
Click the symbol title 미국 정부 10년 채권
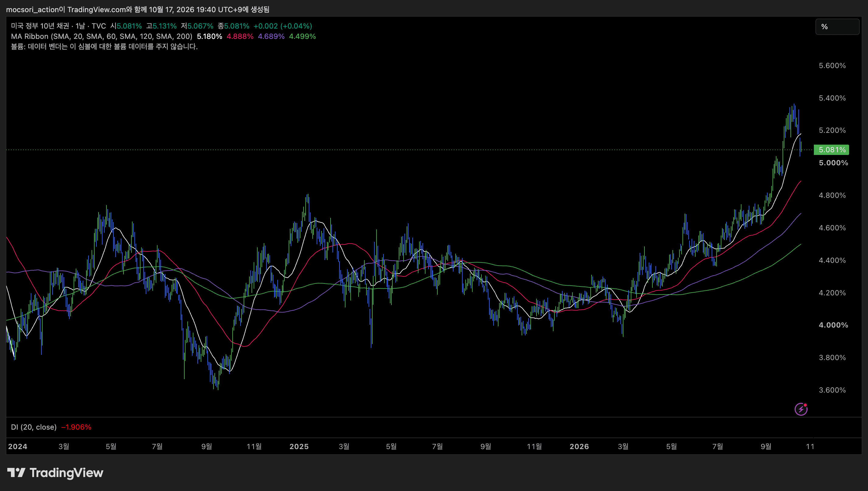tap(40, 26)
